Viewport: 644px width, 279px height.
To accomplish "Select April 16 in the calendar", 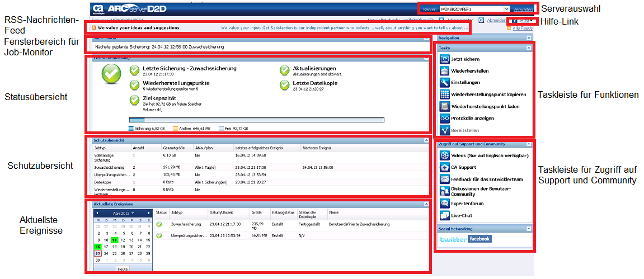I will (x=98, y=247).
